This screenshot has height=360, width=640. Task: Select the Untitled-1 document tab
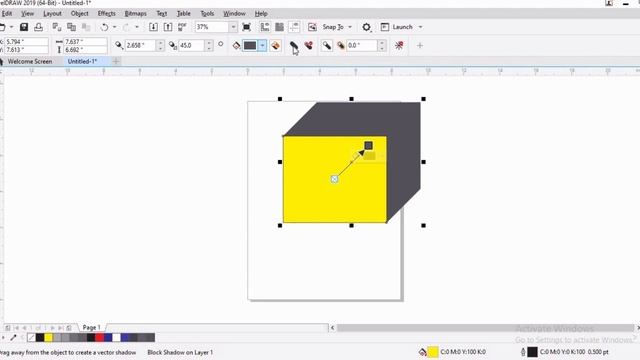(x=82, y=61)
